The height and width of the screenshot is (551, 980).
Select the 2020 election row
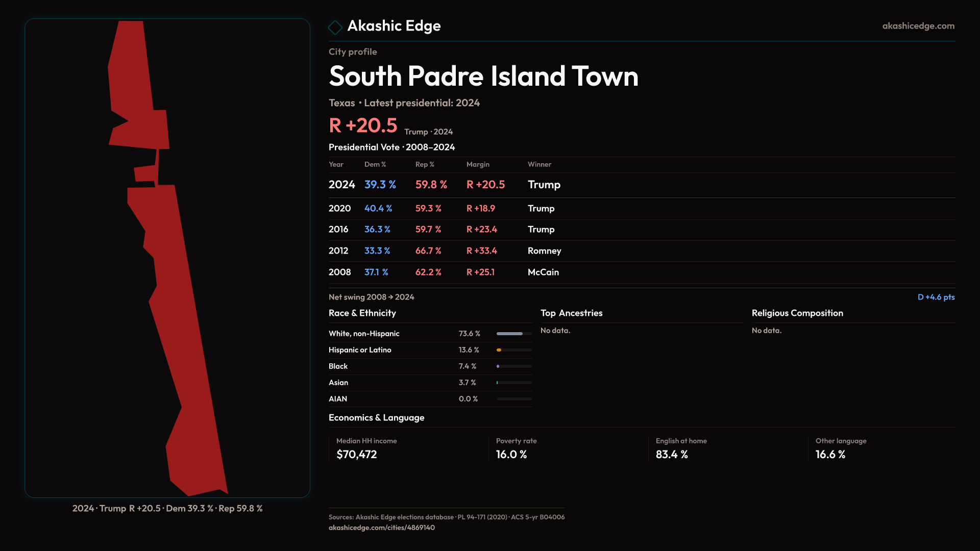coord(339,208)
